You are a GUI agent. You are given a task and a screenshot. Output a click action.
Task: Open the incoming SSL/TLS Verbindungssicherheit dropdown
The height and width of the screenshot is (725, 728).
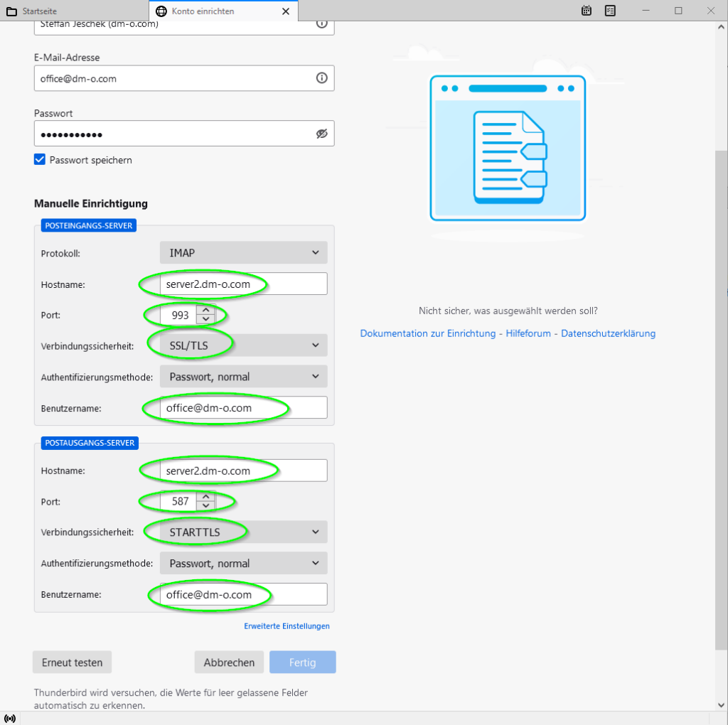coord(243,345)
